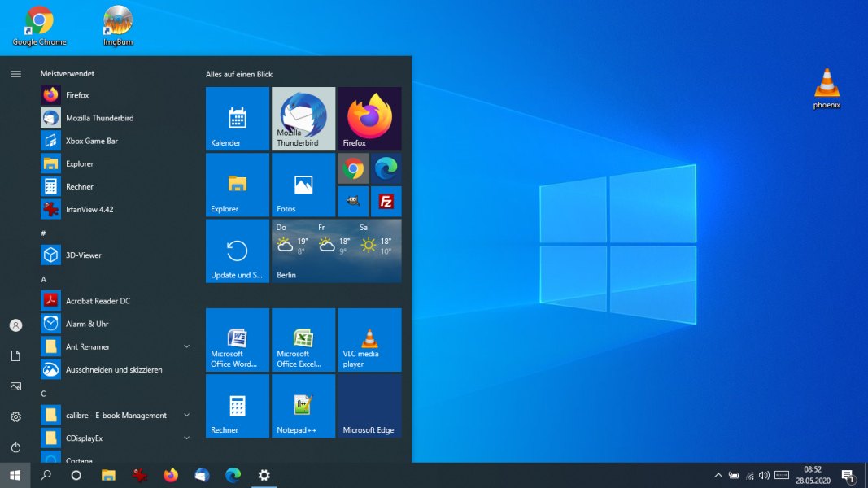Show hidden system tray icons

718,475
